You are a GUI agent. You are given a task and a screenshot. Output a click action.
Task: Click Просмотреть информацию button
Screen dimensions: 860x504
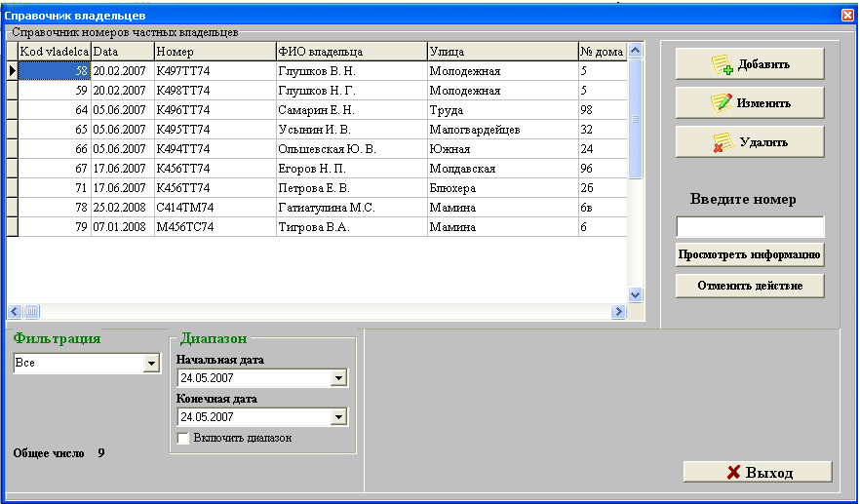(750, 254)
